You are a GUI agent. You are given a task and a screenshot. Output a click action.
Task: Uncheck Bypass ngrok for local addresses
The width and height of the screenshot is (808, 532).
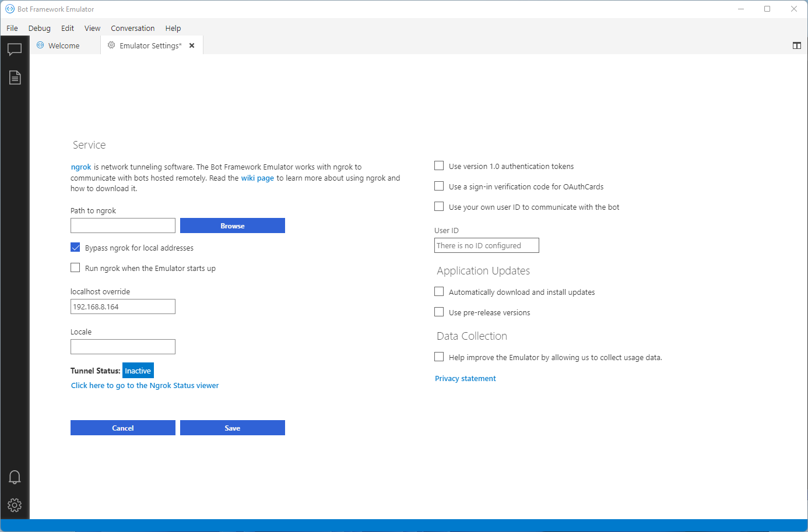[x=75, y=247]
